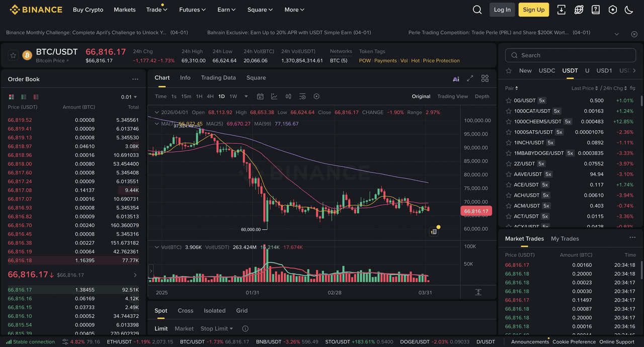
Task: Open the chart AI assistant icon
Action: (456, 78)
